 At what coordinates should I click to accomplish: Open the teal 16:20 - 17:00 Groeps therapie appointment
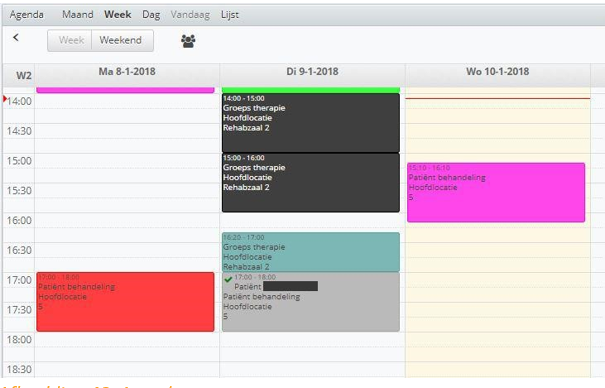coord(311,252)
